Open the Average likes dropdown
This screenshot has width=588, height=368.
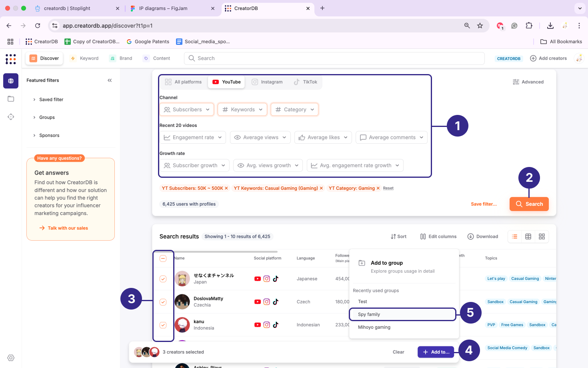click(323, 137)
